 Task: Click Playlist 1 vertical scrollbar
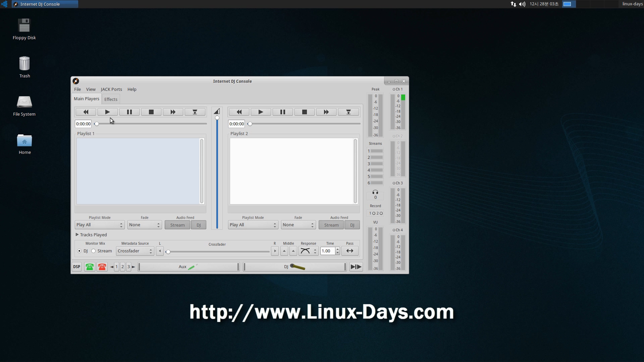point(202,171)
